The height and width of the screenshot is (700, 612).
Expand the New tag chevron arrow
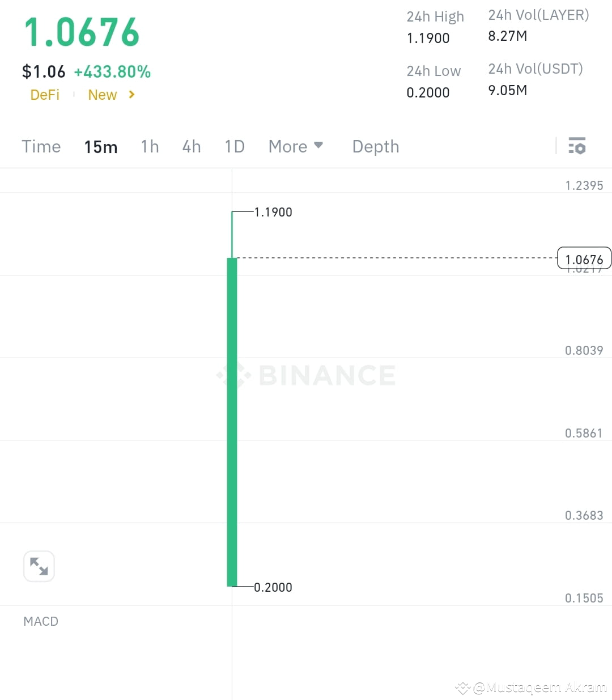click(131, 95)
